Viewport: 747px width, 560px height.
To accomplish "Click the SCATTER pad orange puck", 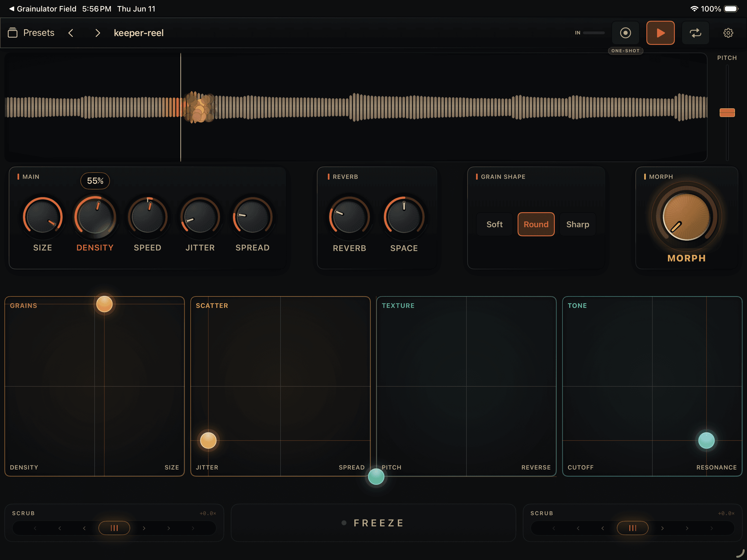I will 208,441.
